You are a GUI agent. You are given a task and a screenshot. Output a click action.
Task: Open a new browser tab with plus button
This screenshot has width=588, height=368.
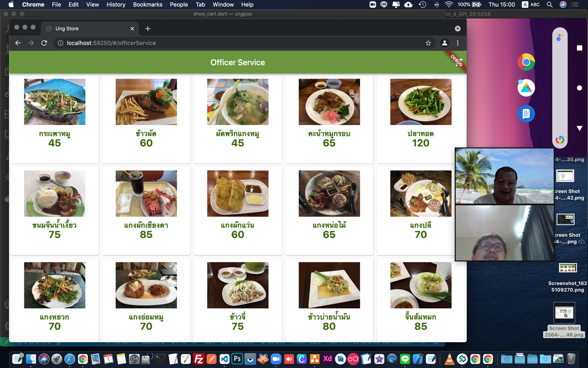point(147,28)
